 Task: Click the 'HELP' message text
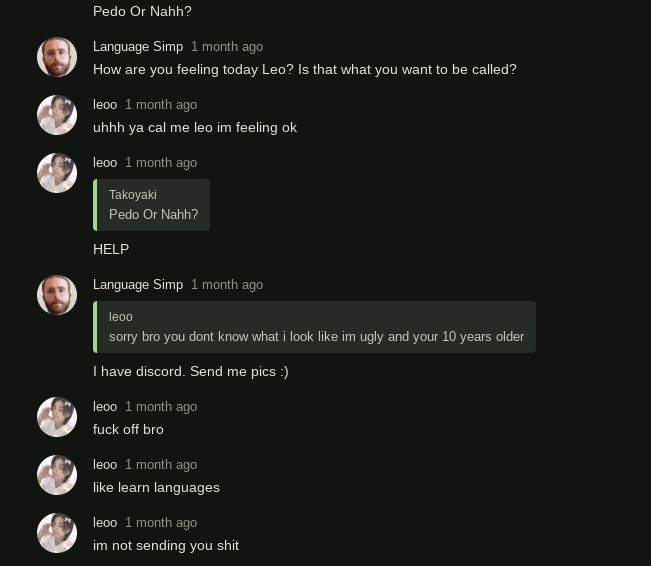point(111,249)
